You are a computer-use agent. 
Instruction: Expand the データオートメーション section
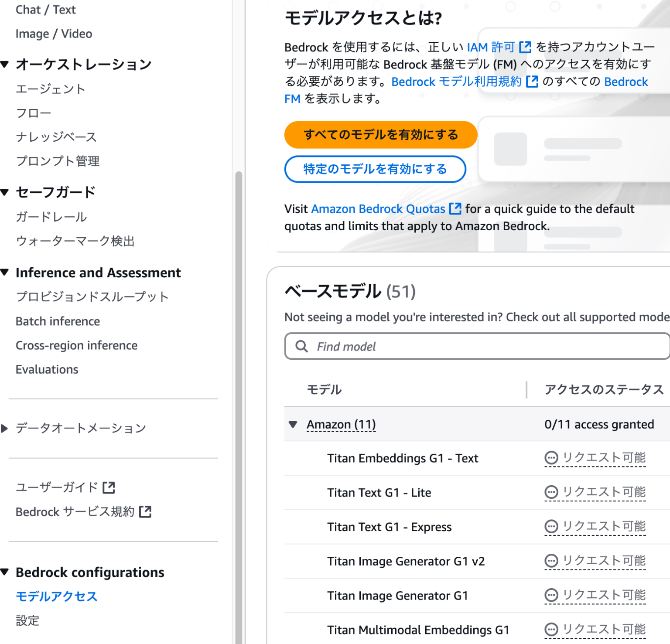4,428
